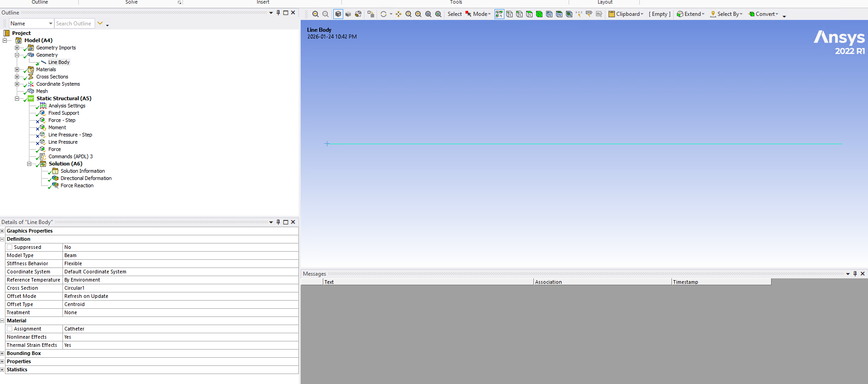Screen dimensions: 868x384
Task: Select Moment in the tree
Action: click(57, 127)
